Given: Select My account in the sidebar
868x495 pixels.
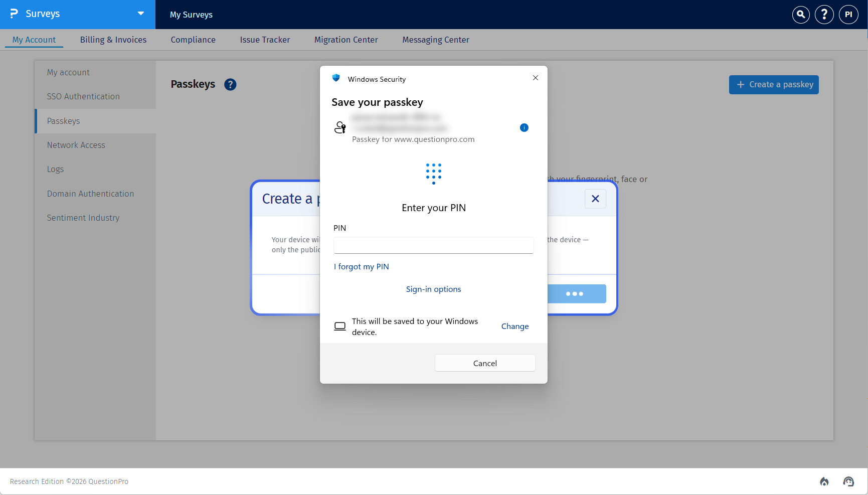Looking at the screenshot, I should 68,72.
